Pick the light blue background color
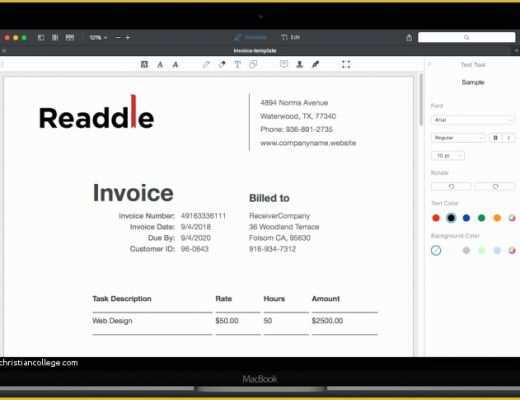This screenshot has width=520, height=400. (497, 250)
